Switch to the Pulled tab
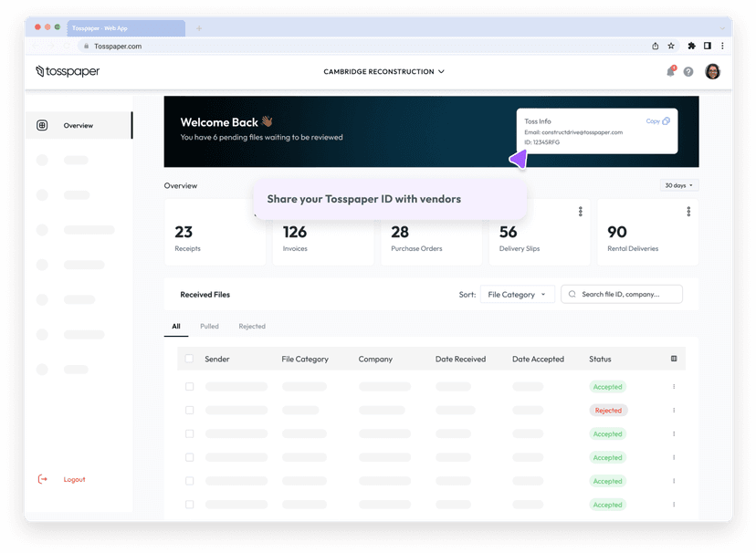 click(209, 326)
